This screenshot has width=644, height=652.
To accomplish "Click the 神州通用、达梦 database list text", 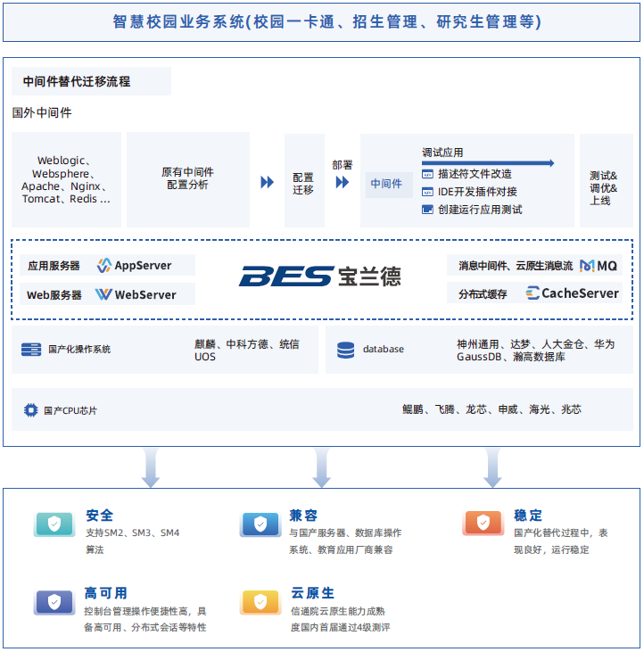I will coord(535,351).
